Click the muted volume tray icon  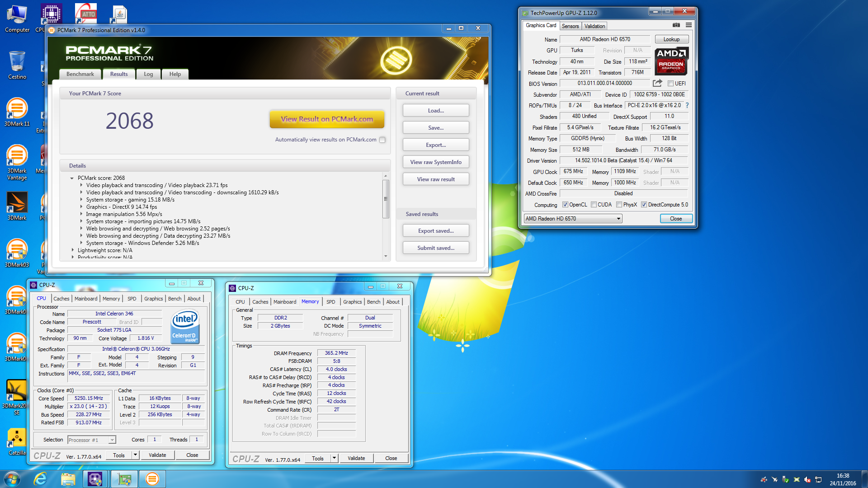pos(807,479)
